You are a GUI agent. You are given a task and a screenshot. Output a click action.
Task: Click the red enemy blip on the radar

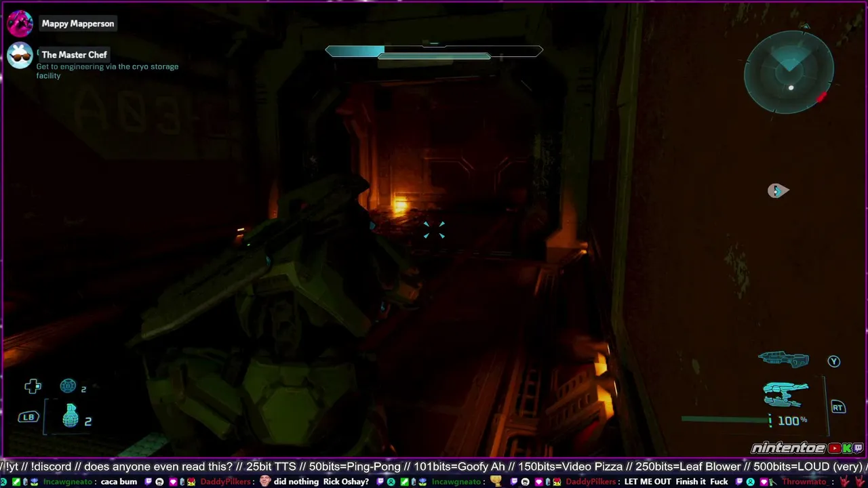pyautogui.click(x=822, y=97)
